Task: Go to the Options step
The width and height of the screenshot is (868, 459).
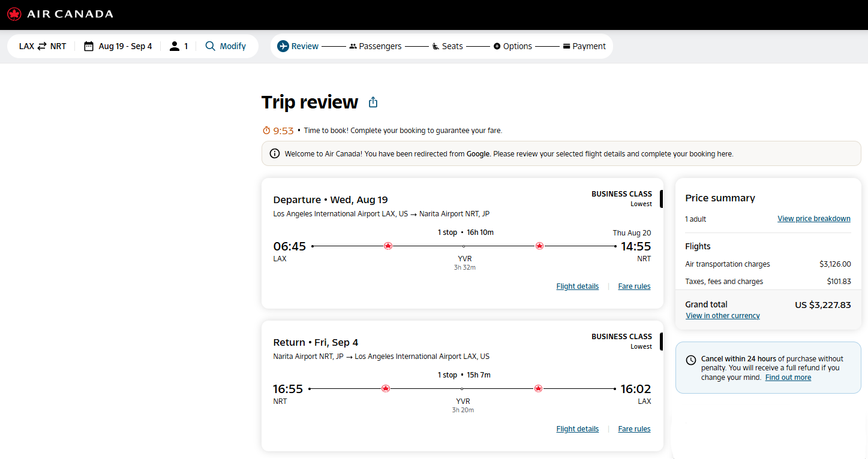Action: (512, 46)
